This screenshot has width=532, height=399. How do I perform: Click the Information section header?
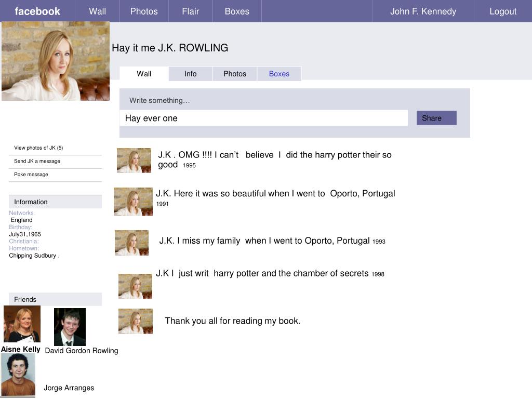(55, 202)
